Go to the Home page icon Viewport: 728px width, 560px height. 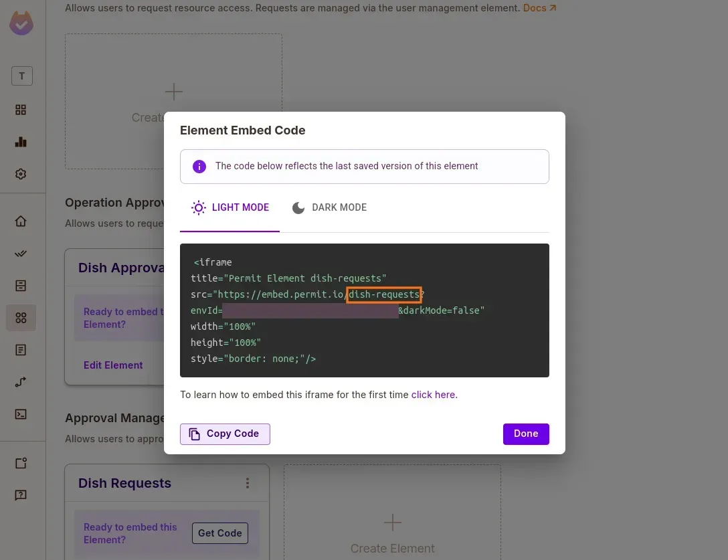click(x=21, y=221)
